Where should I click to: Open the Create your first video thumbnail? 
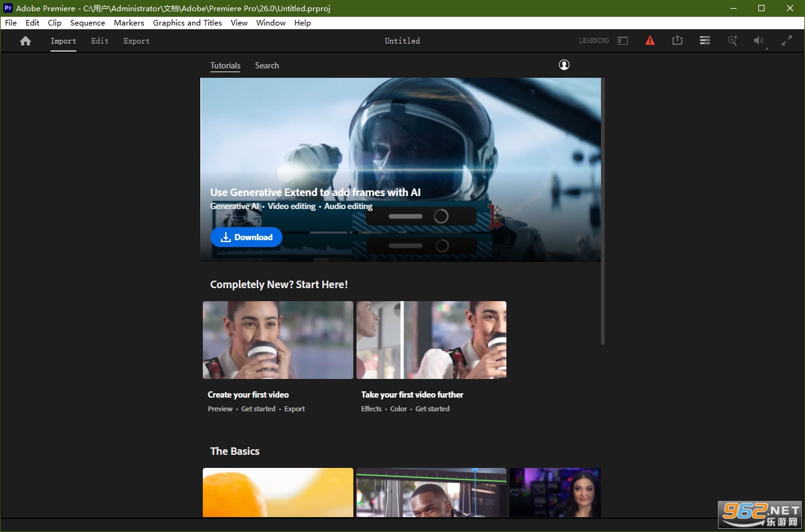(x=278, y=340)
